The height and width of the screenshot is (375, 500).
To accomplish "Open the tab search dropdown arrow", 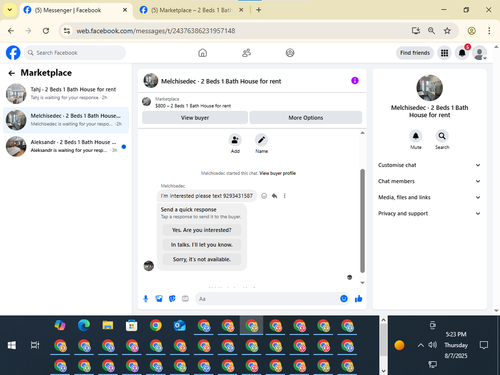I will [x=10, y=10].
